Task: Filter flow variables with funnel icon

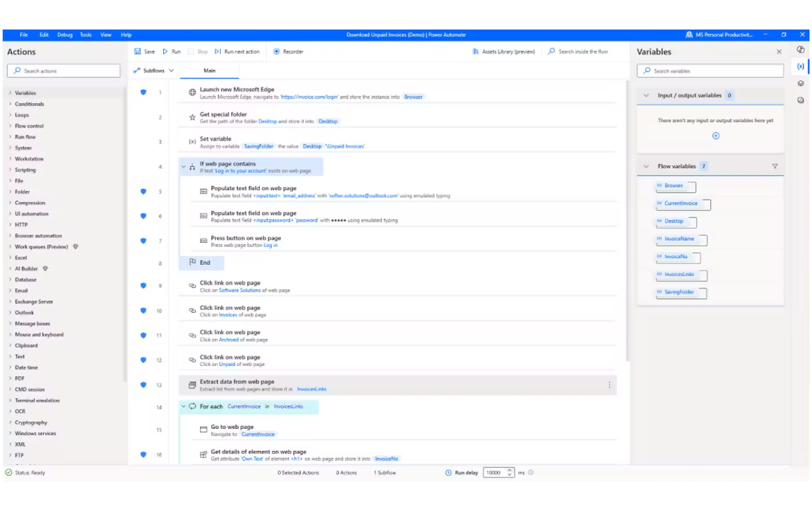Action: tap(775, 166)
